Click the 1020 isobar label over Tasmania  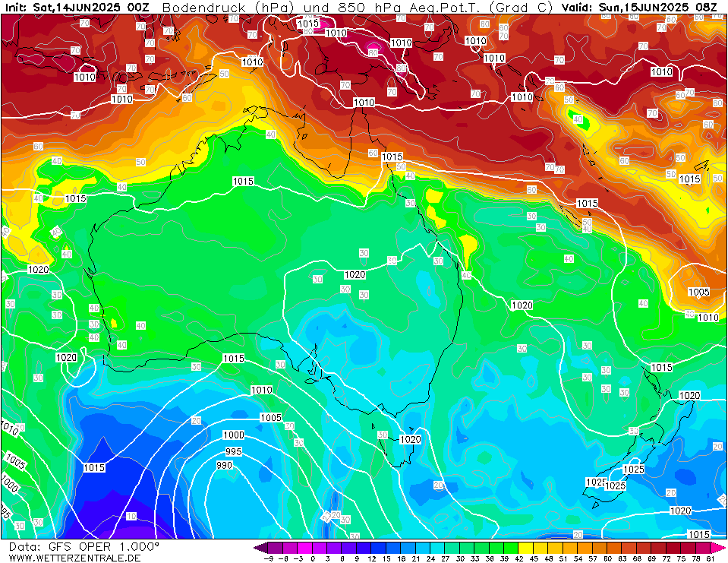tap(411, 439)
